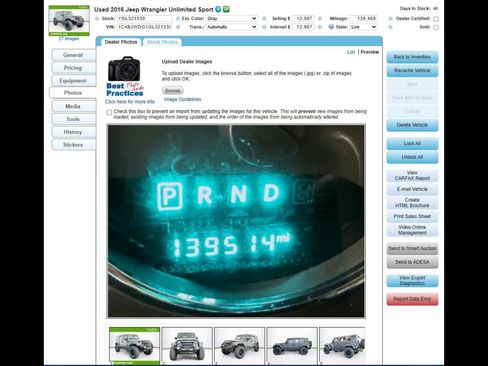Click the lock dot beside Ext. Color
488x366 pixels.
(178, 19)
